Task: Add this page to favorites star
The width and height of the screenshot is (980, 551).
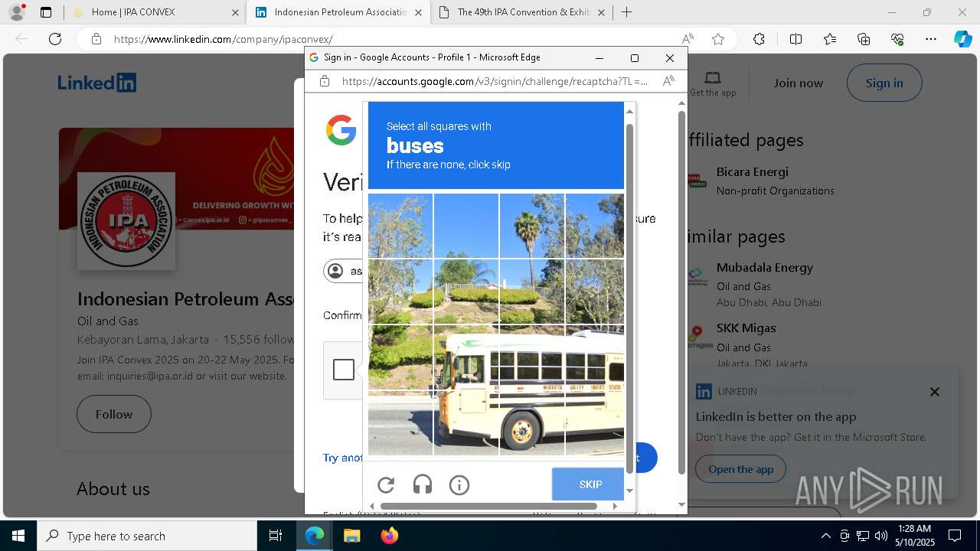Action: coord(718,39)
